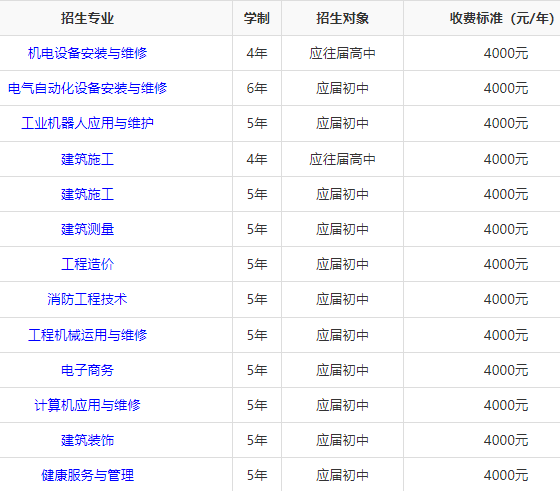Open 建筑施工 link in the 4年 row
This screenshot has height=491, width=560.
coord(88,159)
